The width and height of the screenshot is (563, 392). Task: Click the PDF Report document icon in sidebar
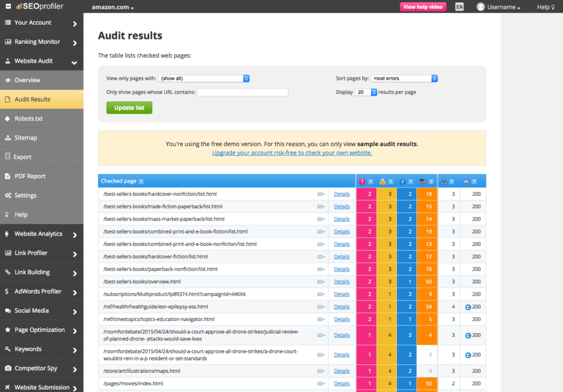pos(8,176)
